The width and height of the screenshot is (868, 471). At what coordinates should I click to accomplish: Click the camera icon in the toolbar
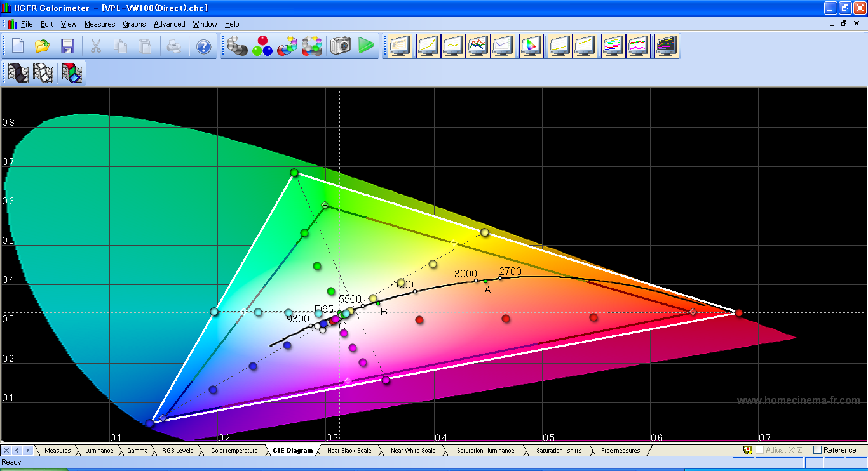point(341,46)
